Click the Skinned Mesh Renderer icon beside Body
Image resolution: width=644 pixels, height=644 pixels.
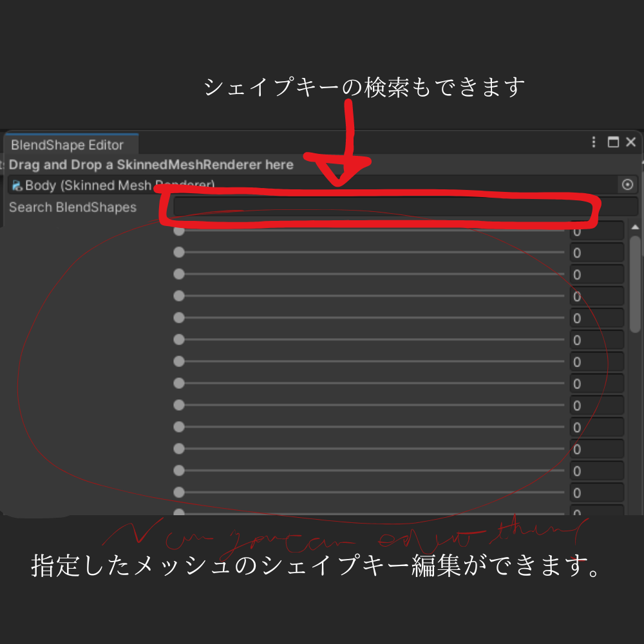[18, 185]
